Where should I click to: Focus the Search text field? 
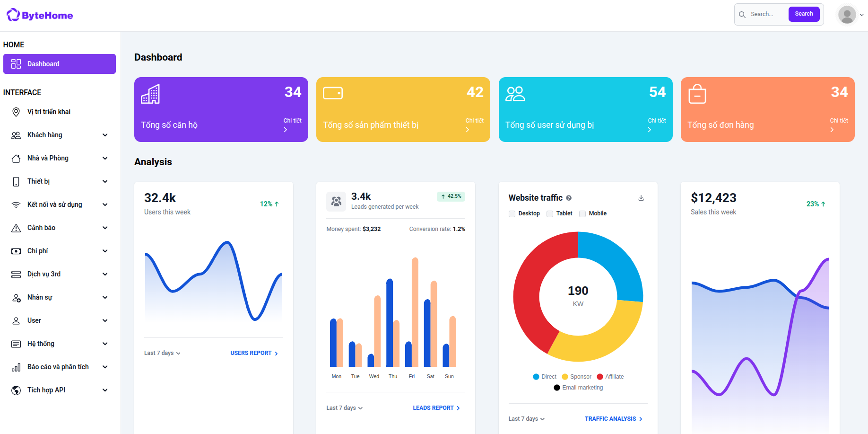(x=767, y=14)
